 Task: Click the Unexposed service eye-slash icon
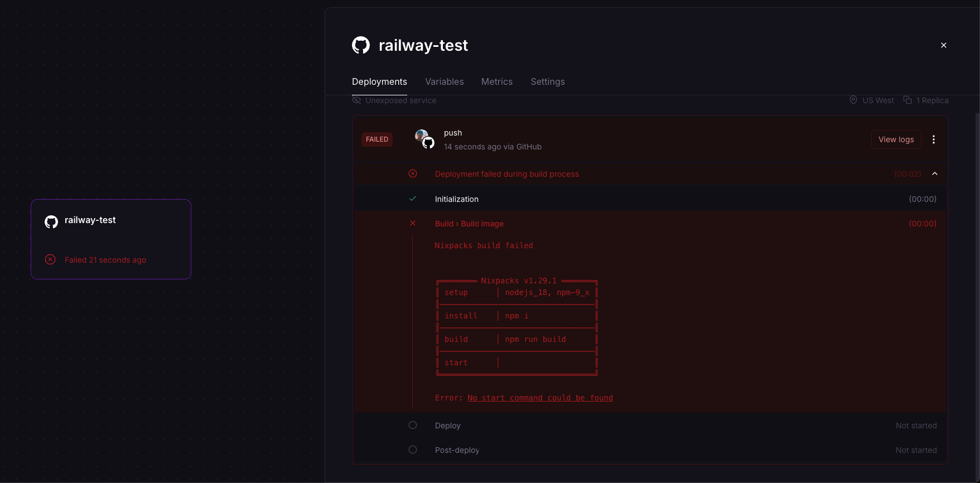tap(356, 100)
